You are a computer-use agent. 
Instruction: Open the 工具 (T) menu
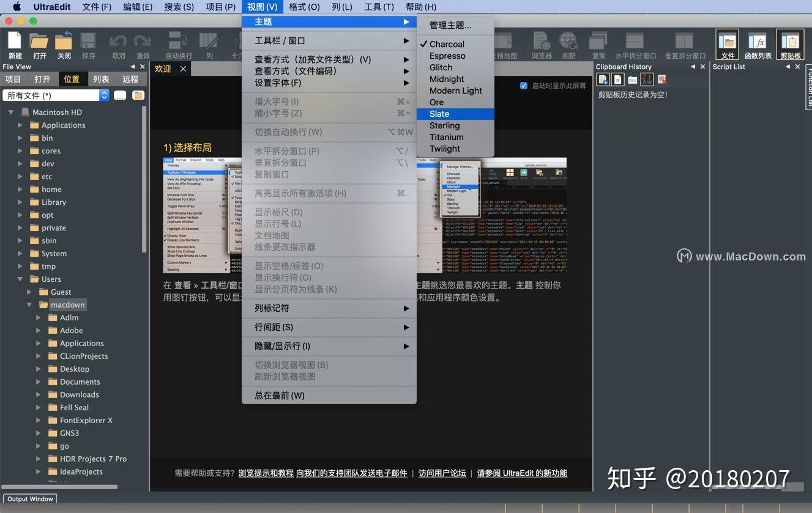pyautogui.click(x=379, y=7)
